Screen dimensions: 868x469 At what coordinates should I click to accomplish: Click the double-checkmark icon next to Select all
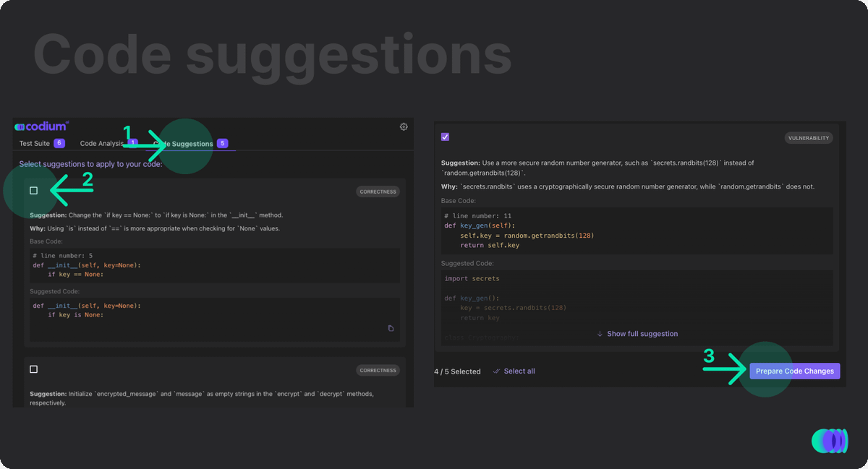(x=498, y=371)
